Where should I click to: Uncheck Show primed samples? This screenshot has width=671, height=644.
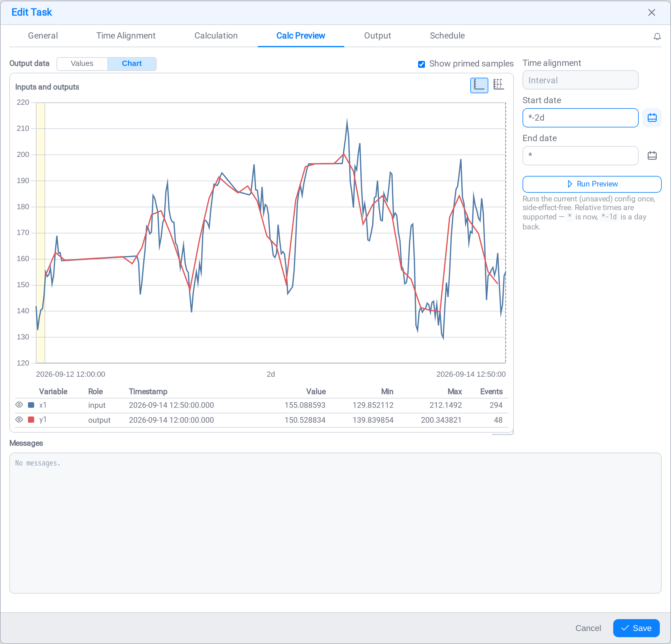(421, 64)
